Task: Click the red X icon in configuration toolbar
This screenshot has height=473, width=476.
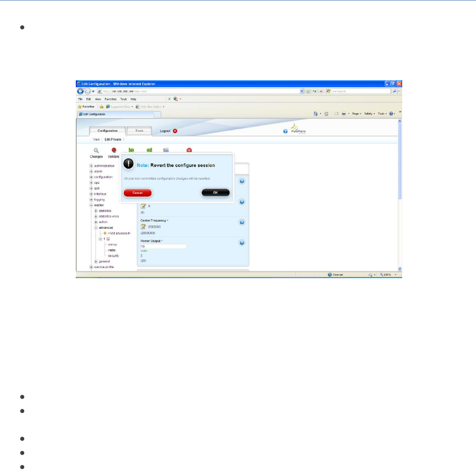Action: 189,150
